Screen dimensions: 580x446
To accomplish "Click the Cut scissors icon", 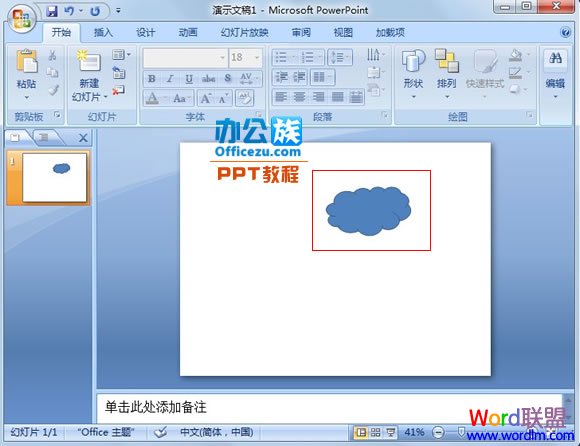I will [53, 55].
